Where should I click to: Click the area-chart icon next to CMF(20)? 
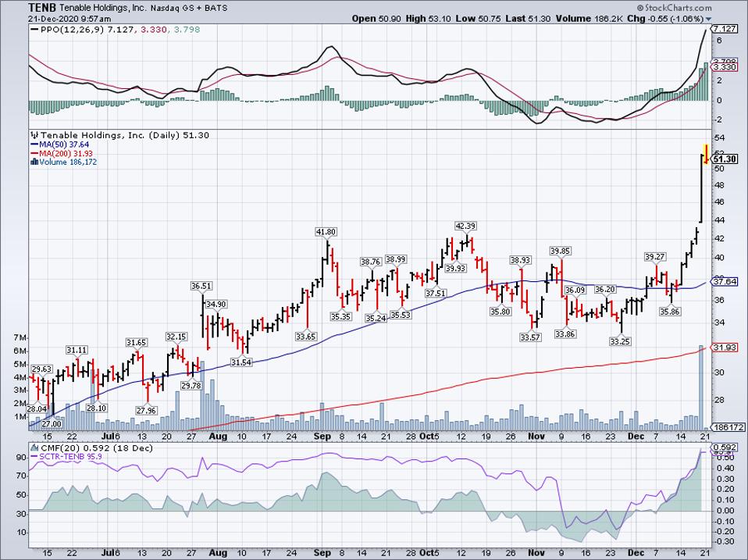pos(35,448)
